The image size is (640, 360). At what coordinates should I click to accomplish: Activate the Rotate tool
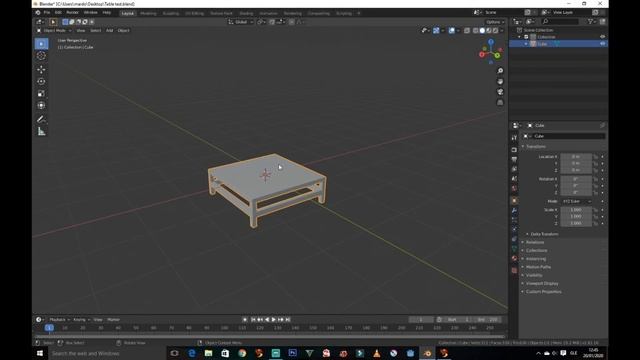pos(41,82)
